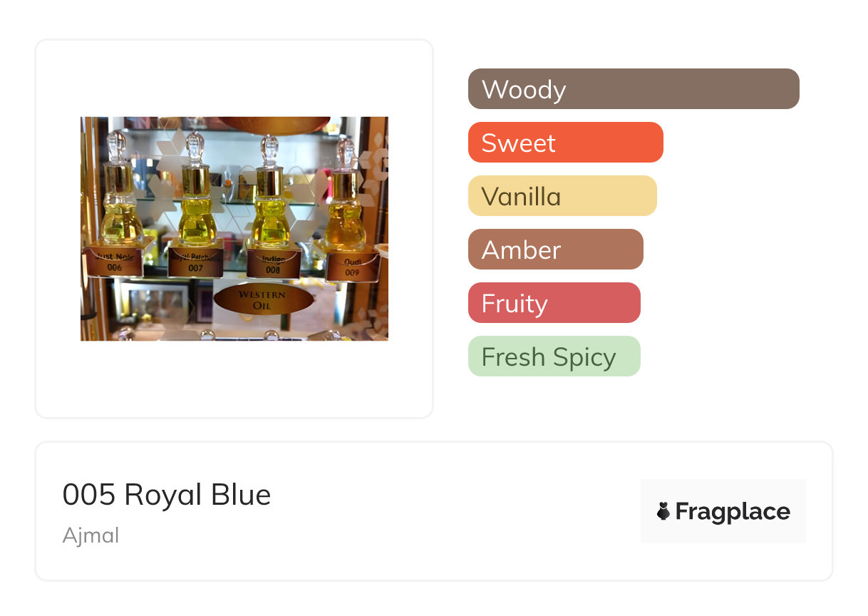The image size is (868, 616).
Task: Click the 008 label plate
Action: [x=274, y=264]
